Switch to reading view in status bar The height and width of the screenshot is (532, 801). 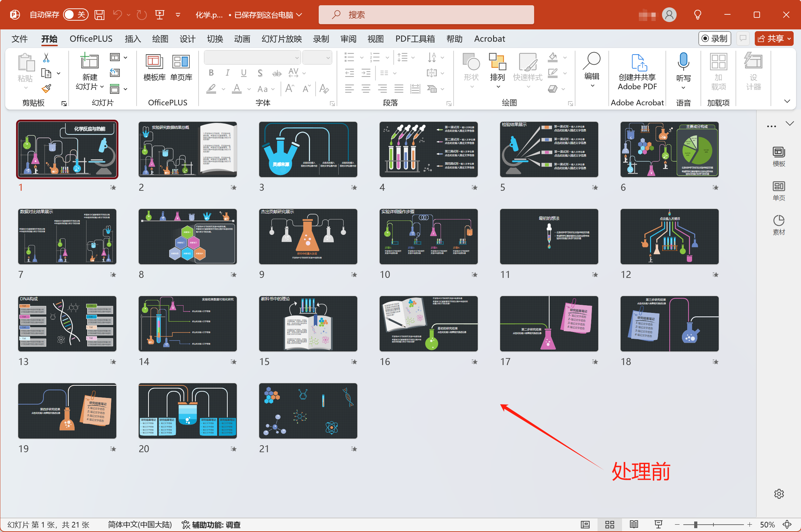click(634, 524)
